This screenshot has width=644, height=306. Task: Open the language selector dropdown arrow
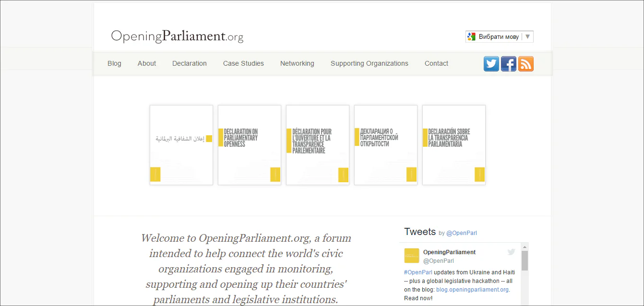tap(528, 36)
